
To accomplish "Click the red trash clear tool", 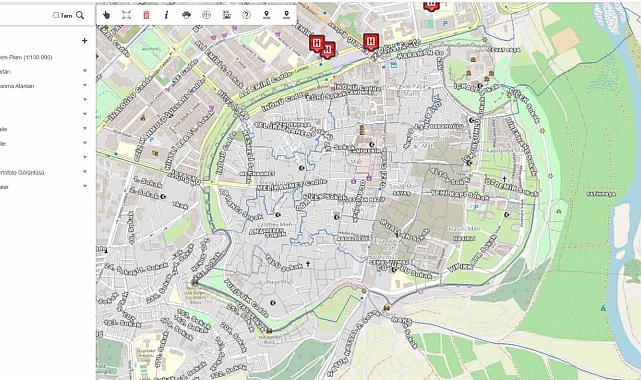I will (x=146, y=15).
